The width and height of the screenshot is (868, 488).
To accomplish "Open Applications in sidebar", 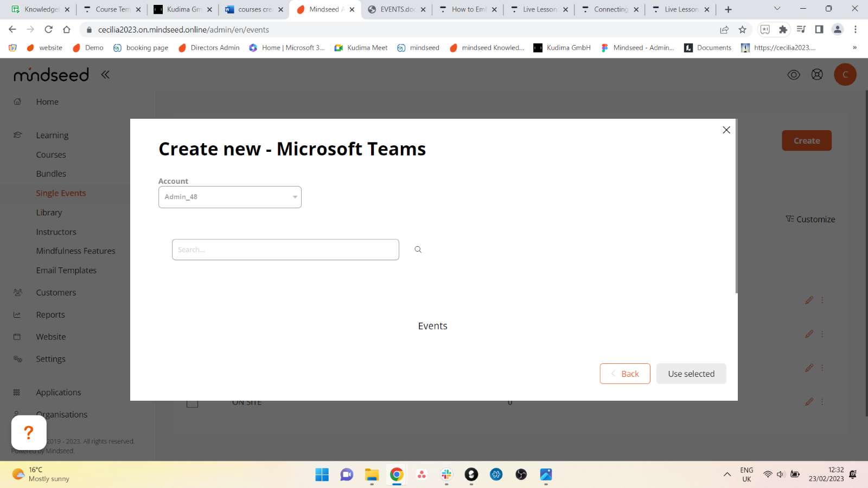I will [x=59, y=392].
